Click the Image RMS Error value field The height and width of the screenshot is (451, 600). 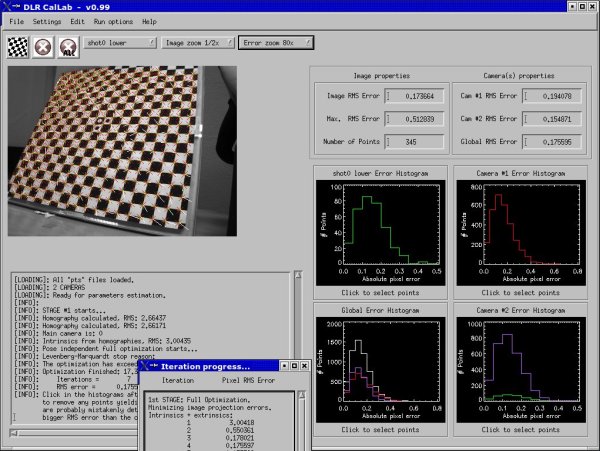tap(412, 97)
